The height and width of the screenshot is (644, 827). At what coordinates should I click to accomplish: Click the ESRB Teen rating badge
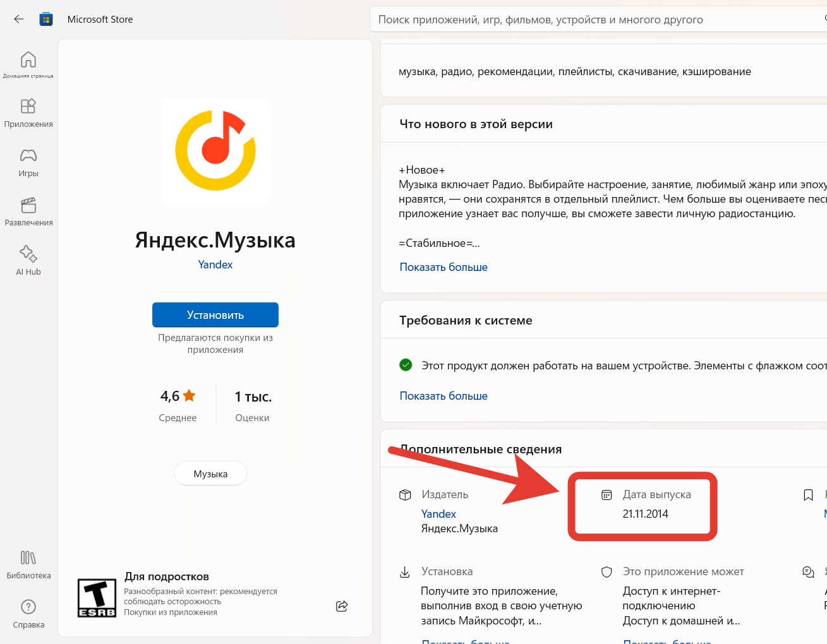pos(97,598)
